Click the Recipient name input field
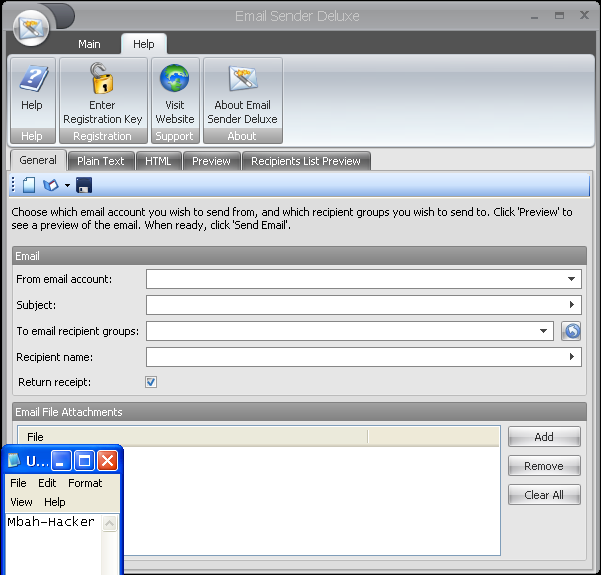 pyautogui.click(x=364, y=357)
